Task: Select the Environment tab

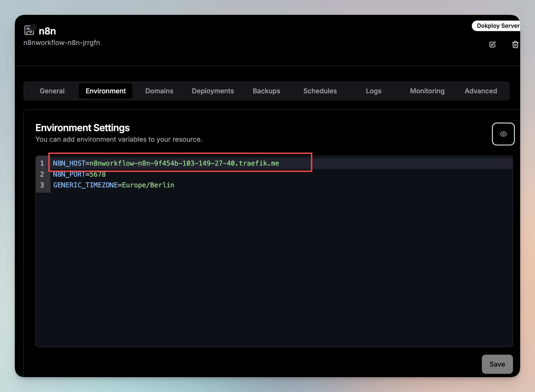Action: [106, 91]
